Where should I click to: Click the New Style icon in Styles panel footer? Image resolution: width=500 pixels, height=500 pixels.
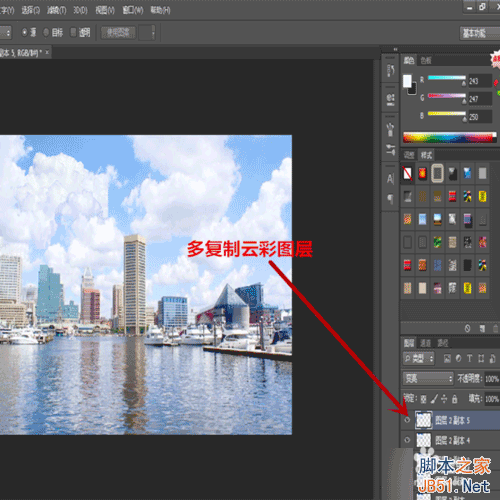(x=482, y=329)
